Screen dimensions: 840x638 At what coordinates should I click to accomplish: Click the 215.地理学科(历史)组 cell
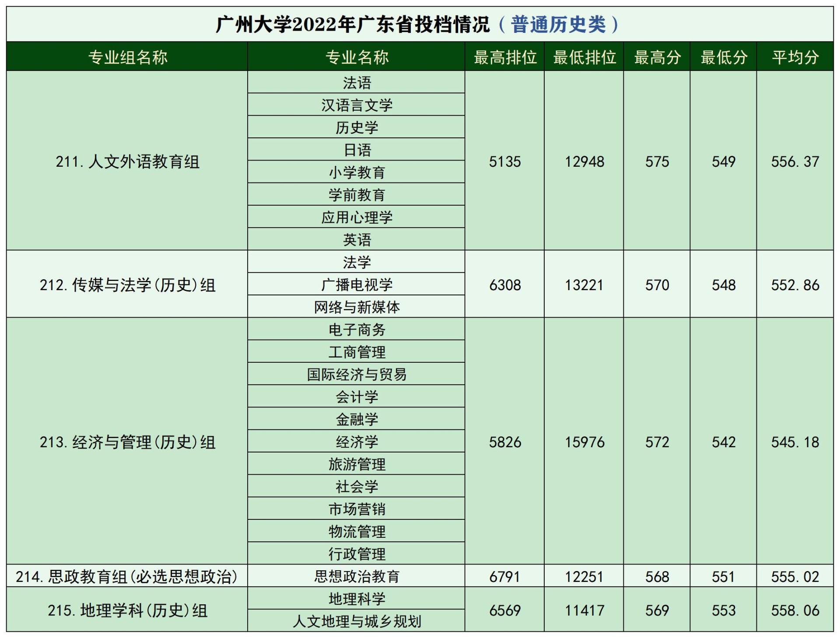pos(127,610)
